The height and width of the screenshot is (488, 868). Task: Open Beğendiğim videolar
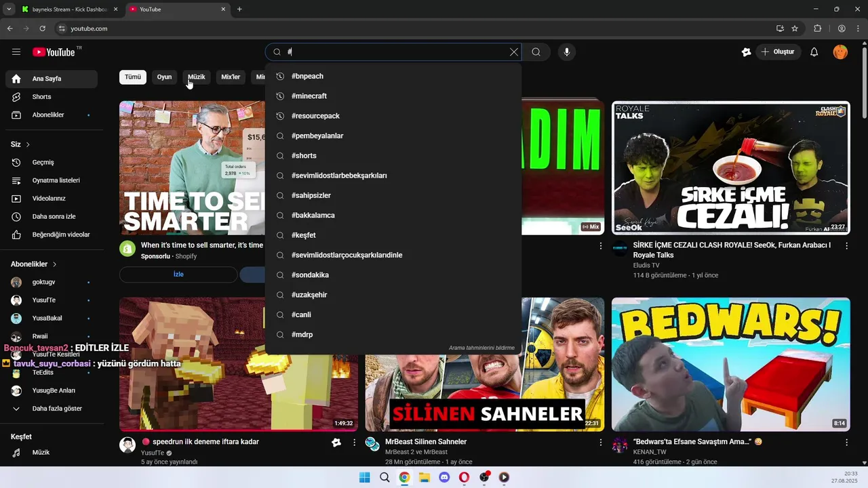[52, 235]
